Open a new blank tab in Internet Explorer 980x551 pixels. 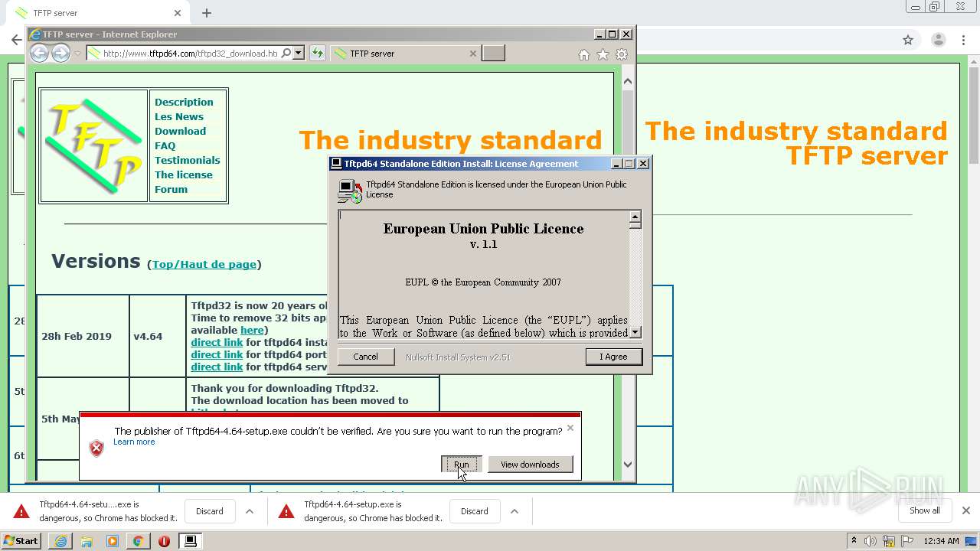[x=493, y=53]
